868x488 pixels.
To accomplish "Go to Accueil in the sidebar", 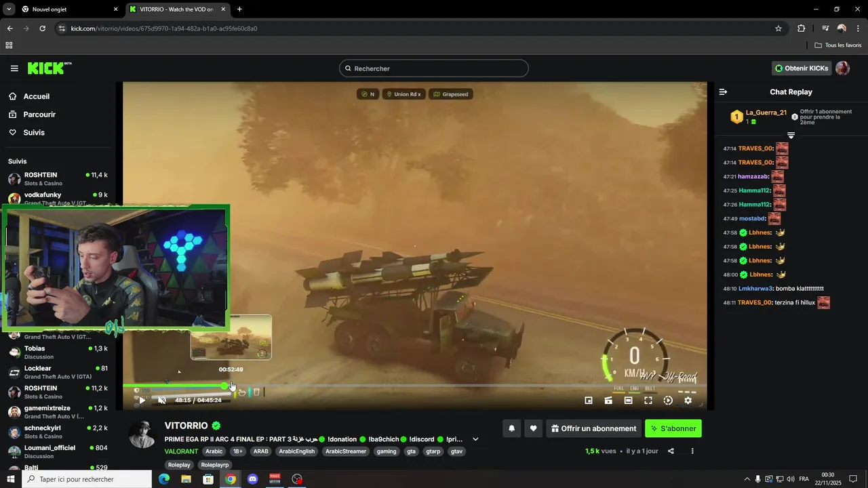I will (36, 96).
